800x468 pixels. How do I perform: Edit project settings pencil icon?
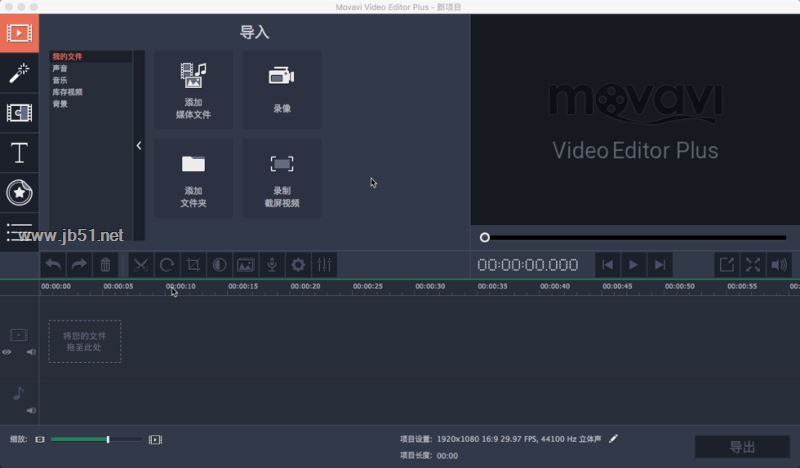613,438
